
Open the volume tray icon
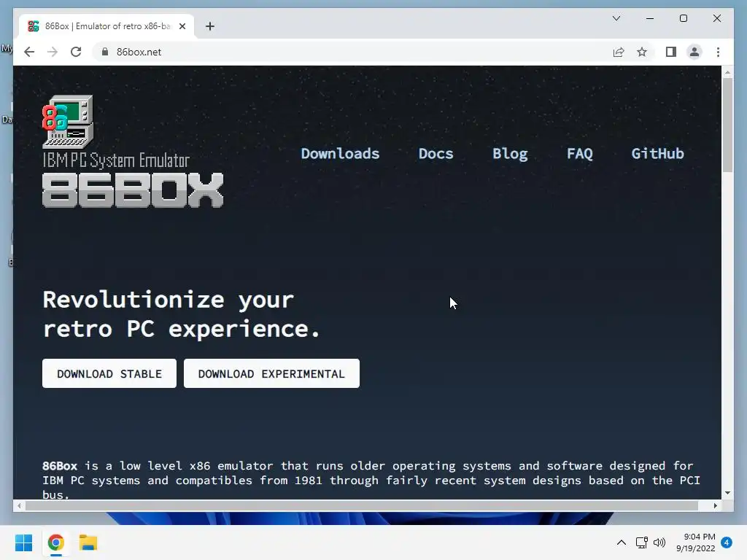659,542
